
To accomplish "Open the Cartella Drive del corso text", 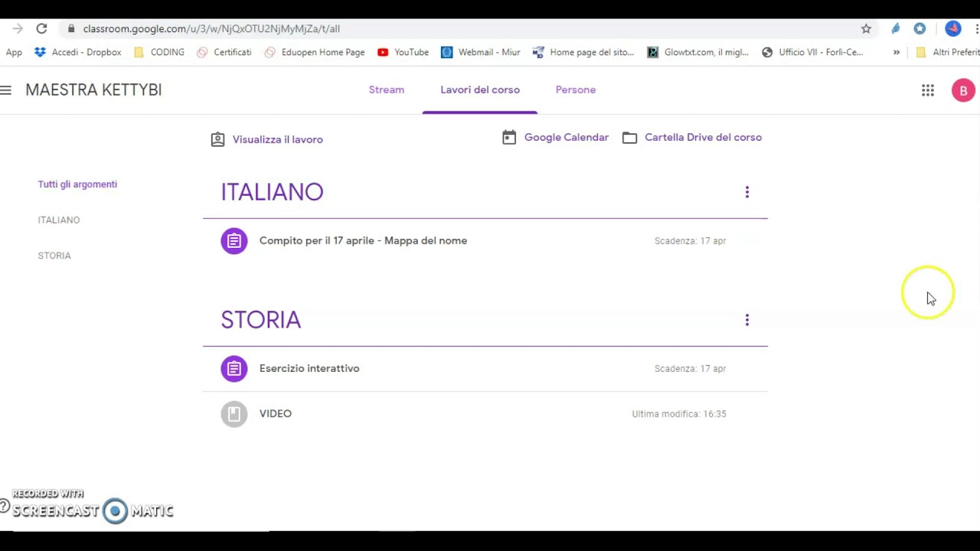I will point(703,137).
